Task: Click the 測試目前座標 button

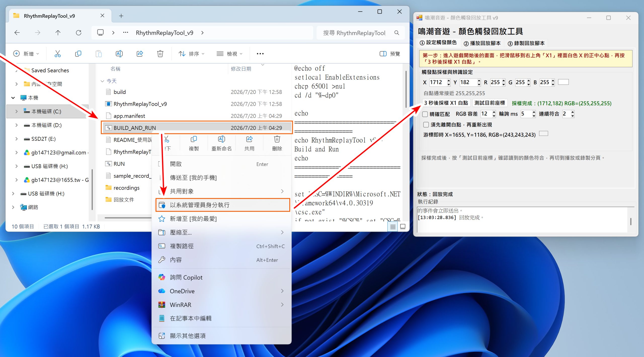Action: (490, 103)
